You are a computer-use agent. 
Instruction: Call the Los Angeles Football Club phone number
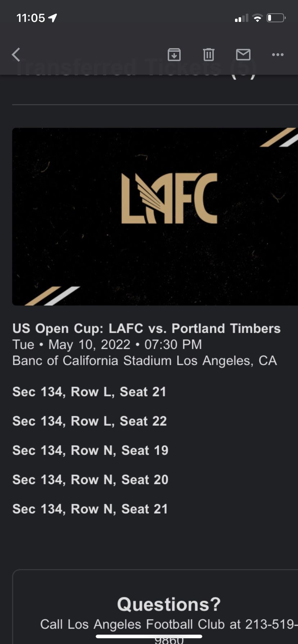[271, 624]
